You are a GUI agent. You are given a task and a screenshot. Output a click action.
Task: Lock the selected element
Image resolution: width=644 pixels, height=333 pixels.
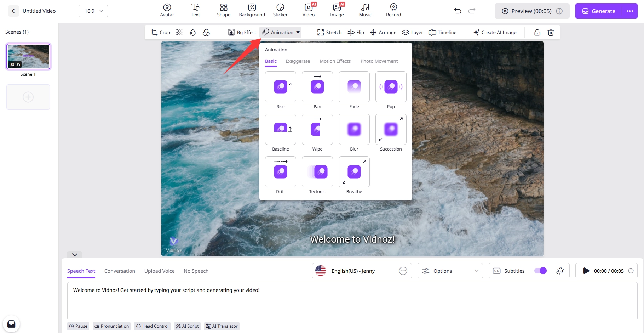537,32
